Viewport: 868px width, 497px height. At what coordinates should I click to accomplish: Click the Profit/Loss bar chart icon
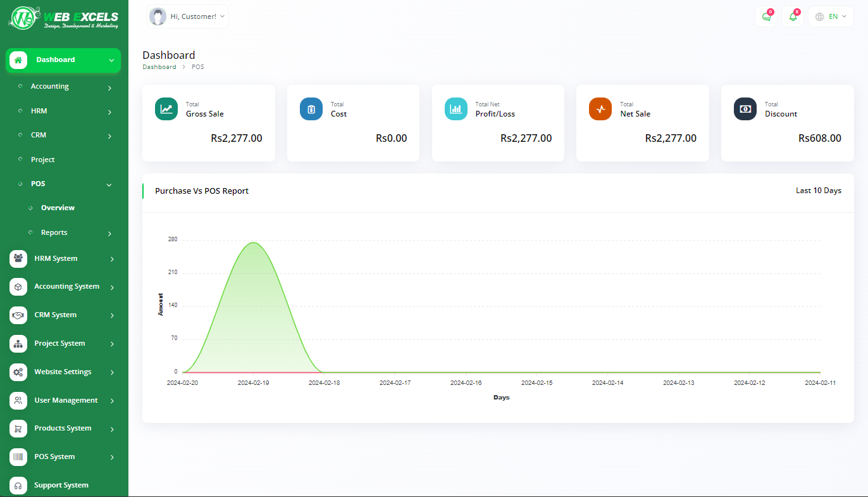pyautogui.click(x=456, y=109)
